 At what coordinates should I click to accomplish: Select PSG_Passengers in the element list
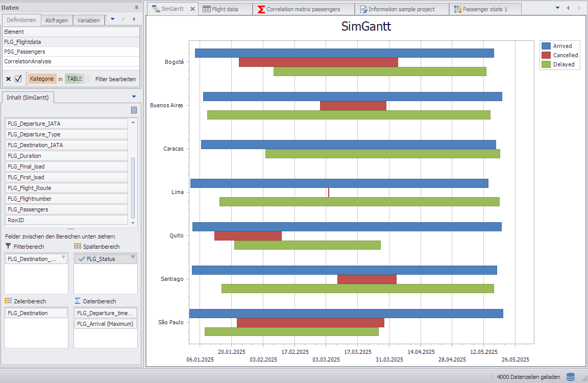(24, 52)
